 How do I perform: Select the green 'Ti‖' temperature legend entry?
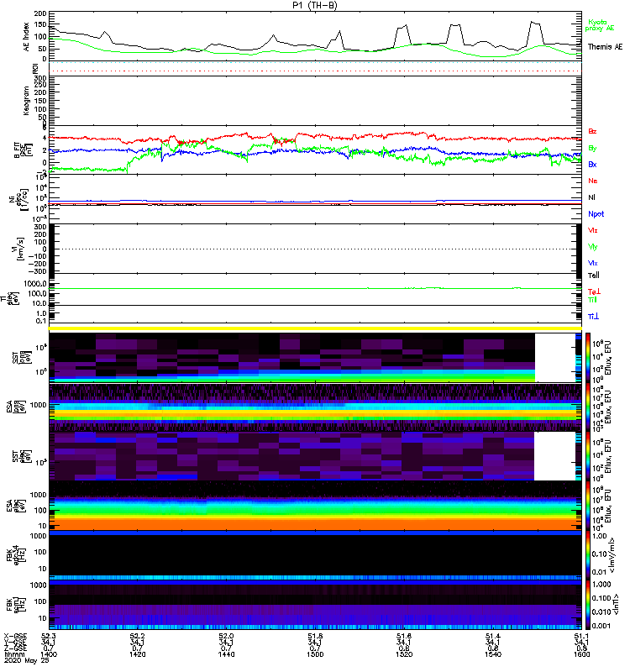[x=592, y=300]
